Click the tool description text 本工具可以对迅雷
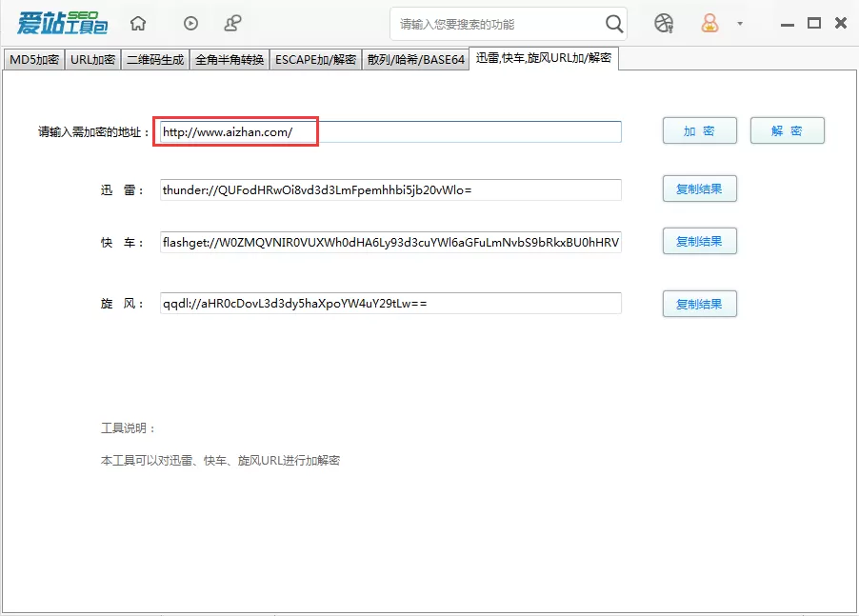Screen dimensions: 859x616 [x=220, y=461]
